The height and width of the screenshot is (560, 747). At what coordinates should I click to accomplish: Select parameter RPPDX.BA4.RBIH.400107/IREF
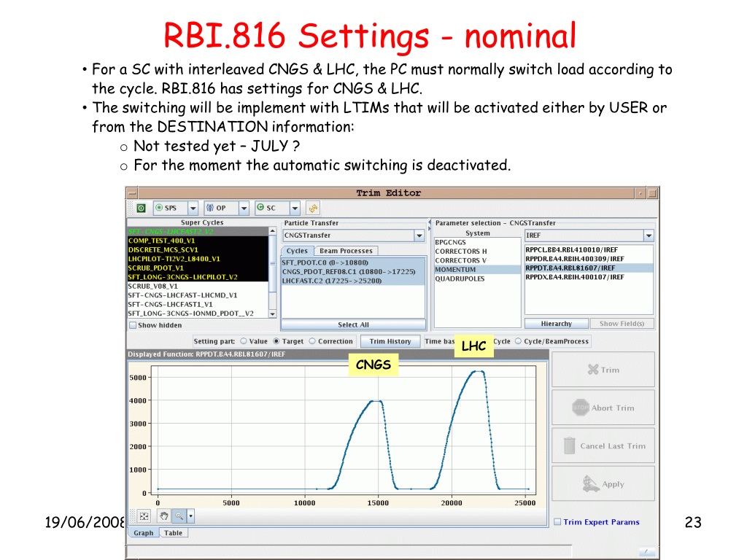click(589, 276)
